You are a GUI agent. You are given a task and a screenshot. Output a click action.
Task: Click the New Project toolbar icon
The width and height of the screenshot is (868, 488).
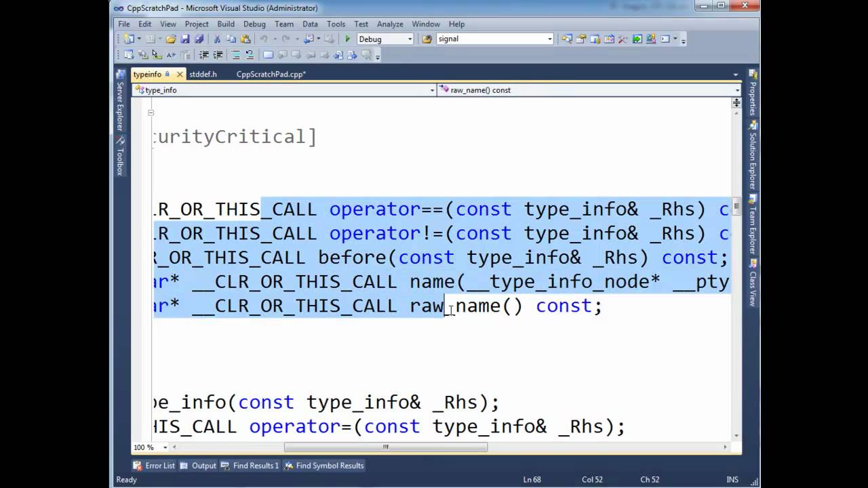(129, 39)
